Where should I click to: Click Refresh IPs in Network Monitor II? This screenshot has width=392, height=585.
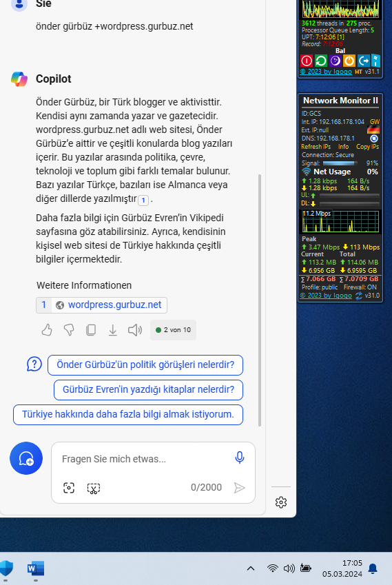pyautogui.click(x=316, y=147)
